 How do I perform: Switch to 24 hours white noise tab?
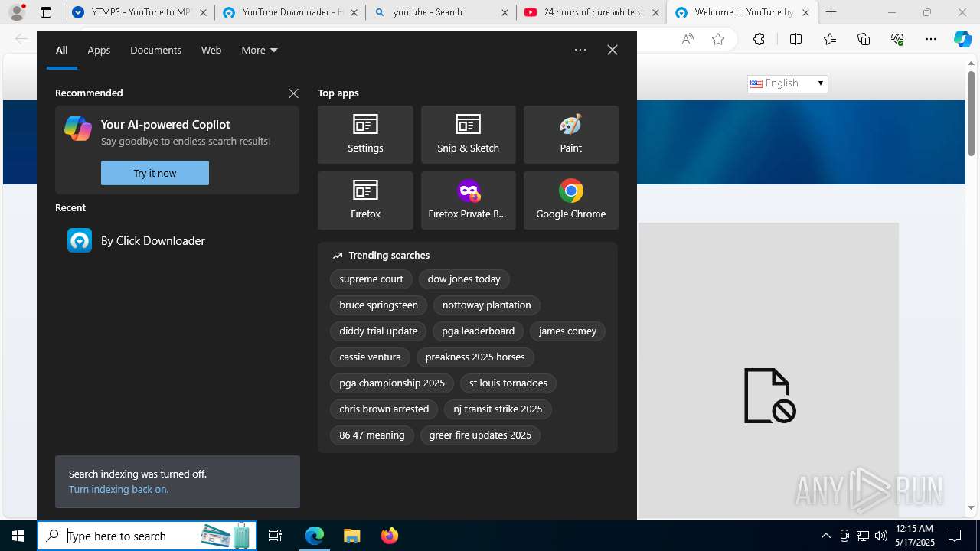tap(591, 12)
